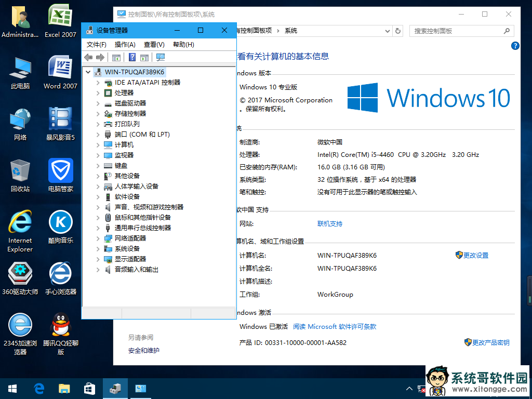This screenshot has height=399, width=532.
Task: Click refresh button beside address bar
Action: (397, 31)
